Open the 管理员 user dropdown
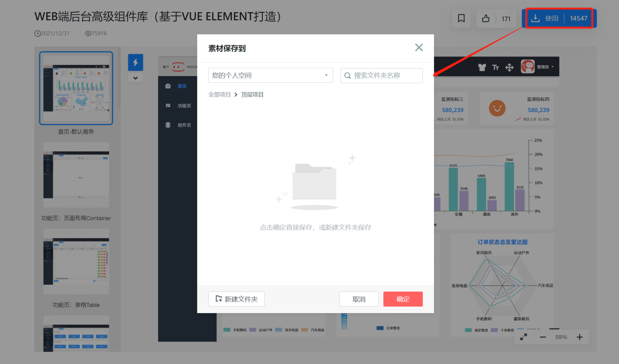This screenshot has height=364, width=619. point(545,67)
